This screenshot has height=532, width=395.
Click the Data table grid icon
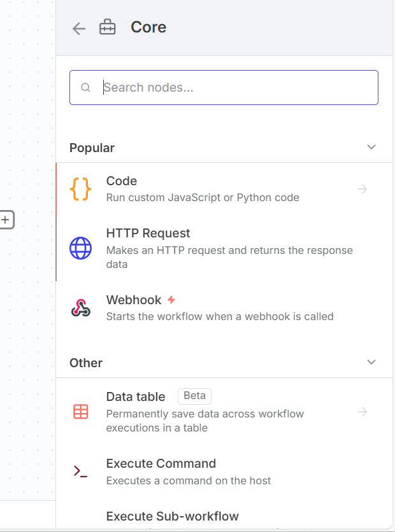click(x=81, y=412)
